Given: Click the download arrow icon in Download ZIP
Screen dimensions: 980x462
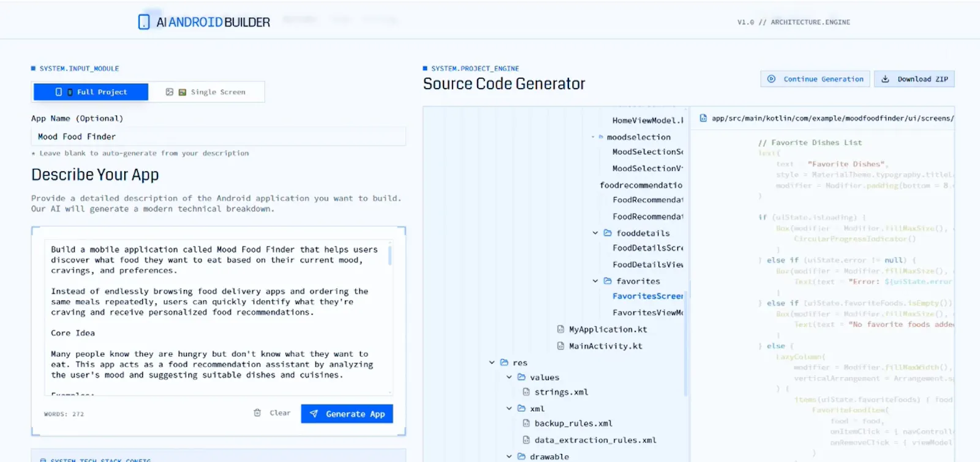Looking at the screenshot, I should point(885,79).
